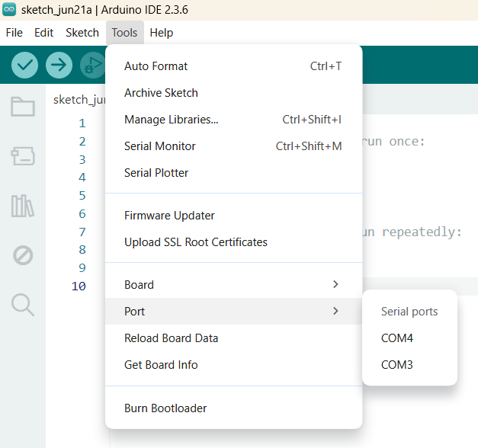The image size is (478, 448).
Task: Open the Sketchbook folder sidebar icon
Action: pos(23,107)
